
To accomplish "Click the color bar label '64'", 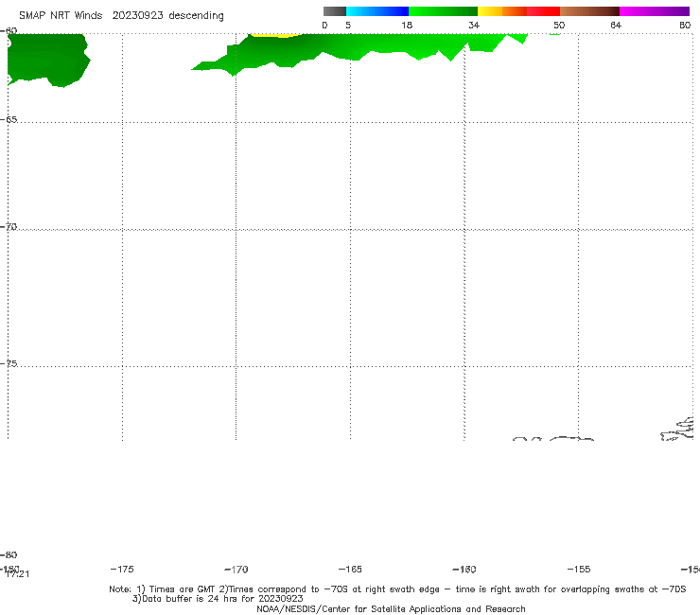I will click(616, 25).
